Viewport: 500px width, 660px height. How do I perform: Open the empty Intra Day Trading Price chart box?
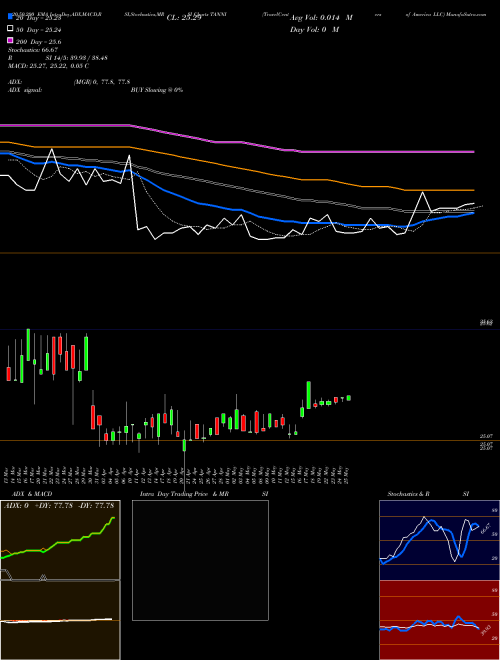[x=200, y=560]
